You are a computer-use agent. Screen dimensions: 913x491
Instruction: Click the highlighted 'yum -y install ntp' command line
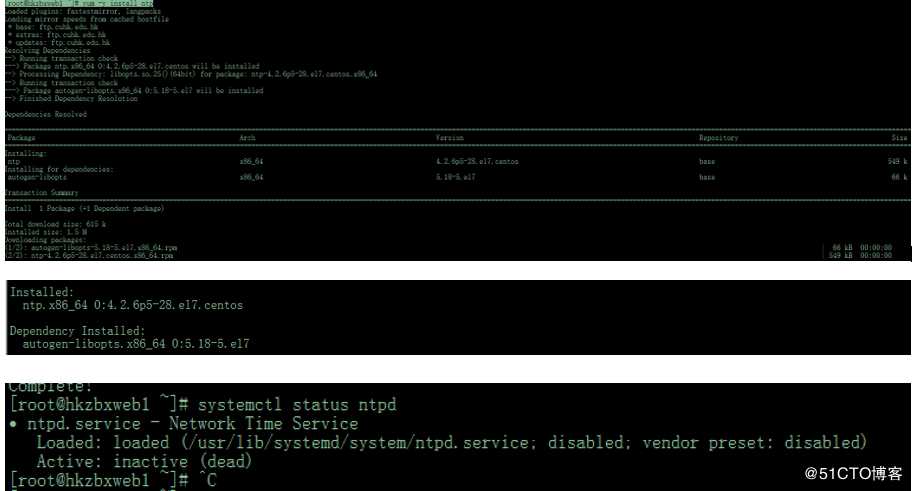pyautogui.click(x=79, y=3)
